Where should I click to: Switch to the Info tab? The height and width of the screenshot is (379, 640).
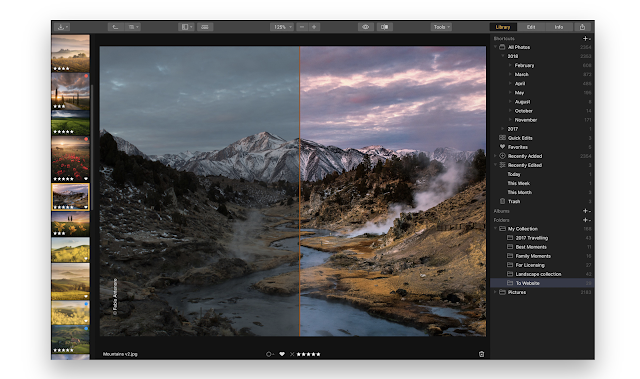tap(559, 27)
